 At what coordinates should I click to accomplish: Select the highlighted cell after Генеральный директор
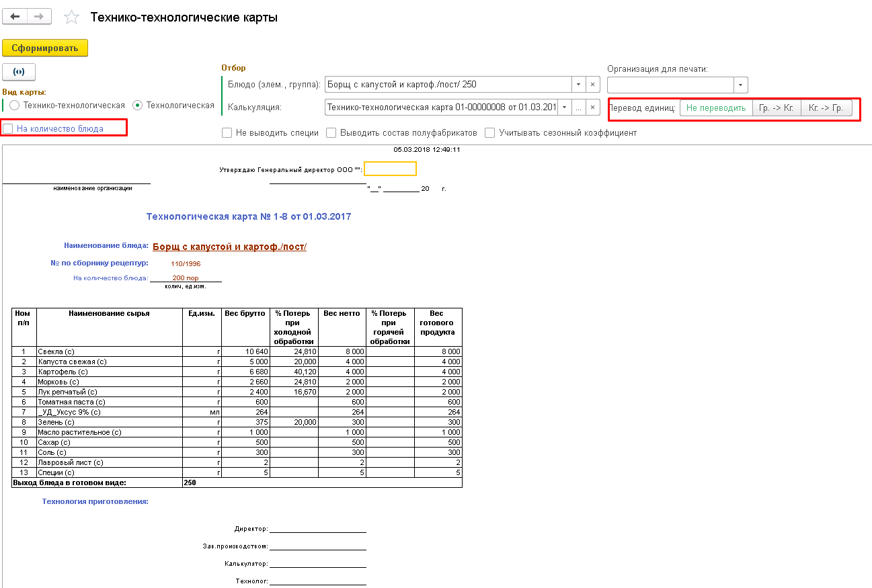390,169
